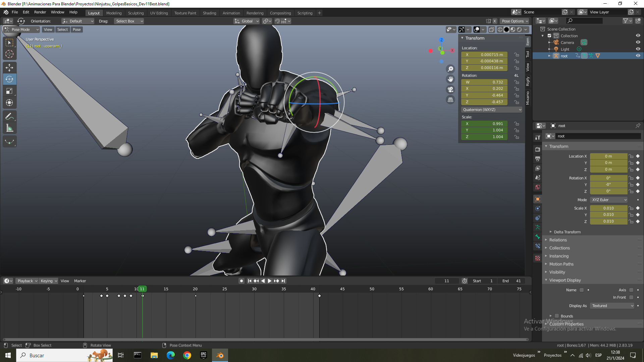Select the Move tool in the toolbar
The height and width of the screenshot is (362, 644).
(9, 68)
